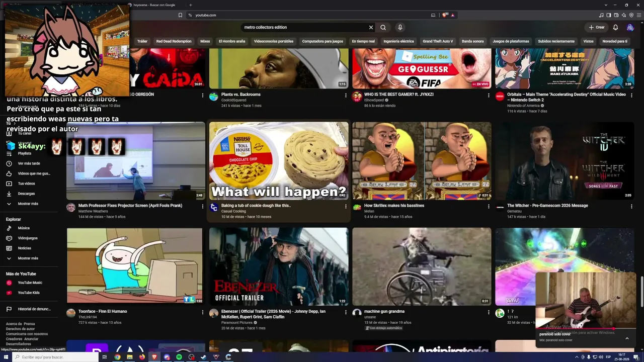
Task: Open Videojuegos in the Explorar section
Action: click(x=29, y=238)
